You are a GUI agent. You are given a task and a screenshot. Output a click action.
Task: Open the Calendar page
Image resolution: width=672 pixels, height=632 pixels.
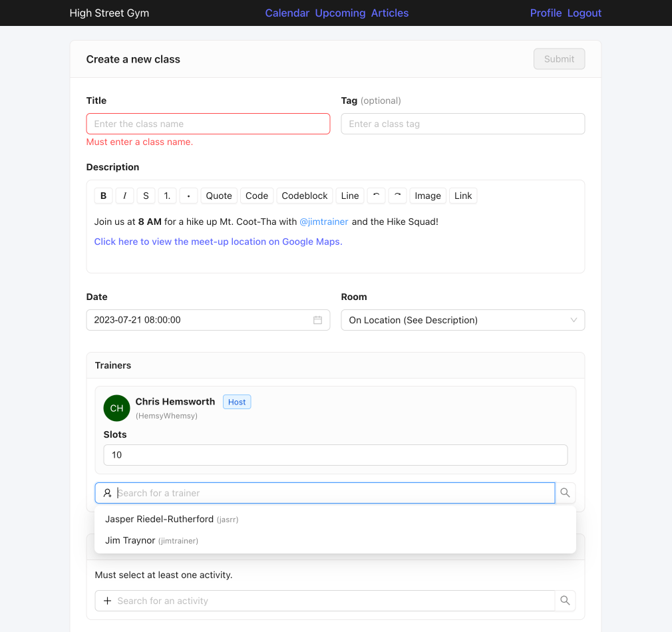(x=287, y=13)
